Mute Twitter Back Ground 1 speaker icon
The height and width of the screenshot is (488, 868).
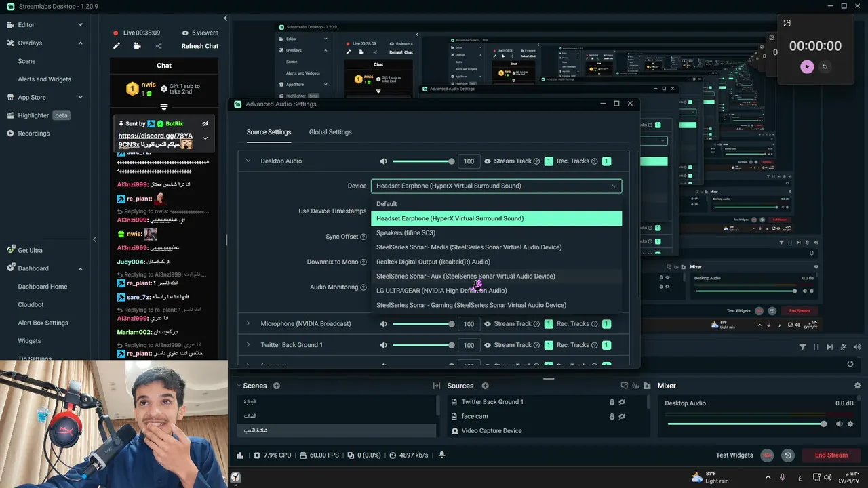[x=383, y=345]
